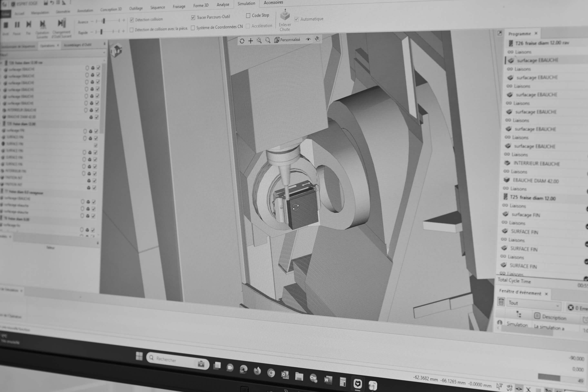588x392 pixels.
Task: Click the float icon beside Programme tab
Action: point(500,33)
